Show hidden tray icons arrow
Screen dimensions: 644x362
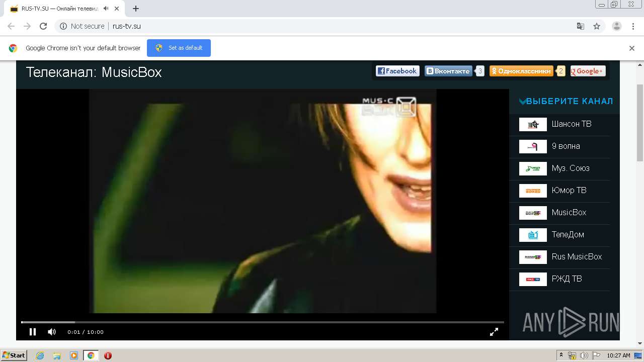click(x=561, y=355)
